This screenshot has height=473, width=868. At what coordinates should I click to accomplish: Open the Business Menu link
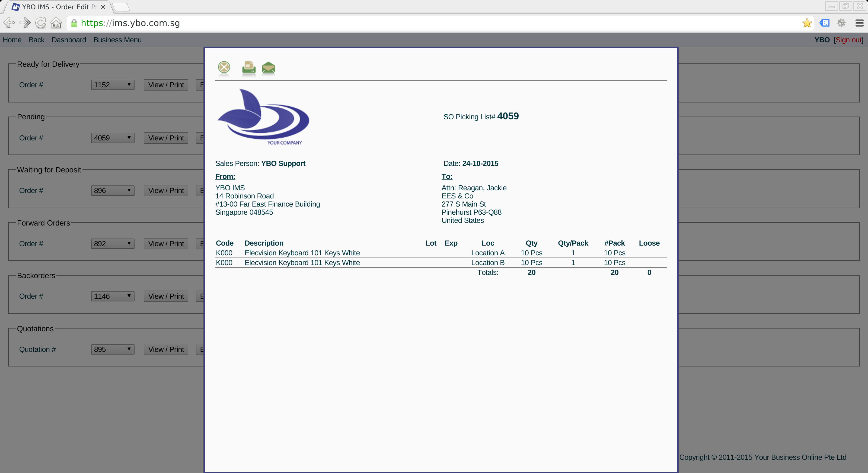click(117, 40)
